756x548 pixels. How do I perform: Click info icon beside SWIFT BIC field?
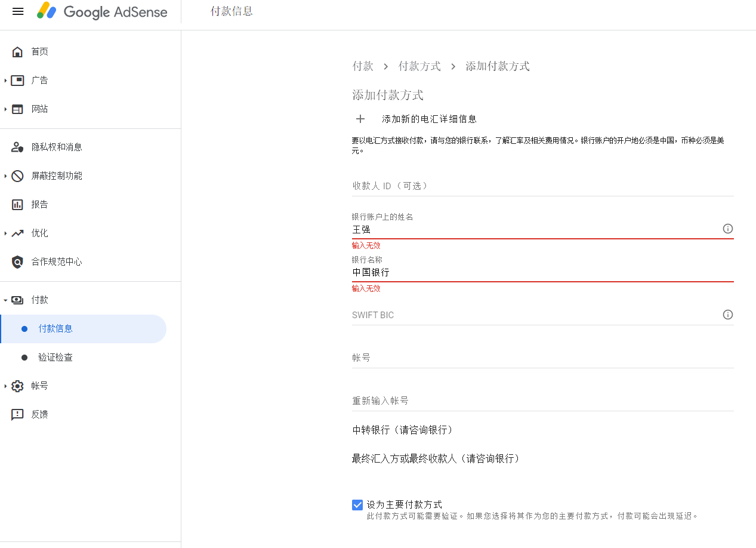click(x=727, y=315)
